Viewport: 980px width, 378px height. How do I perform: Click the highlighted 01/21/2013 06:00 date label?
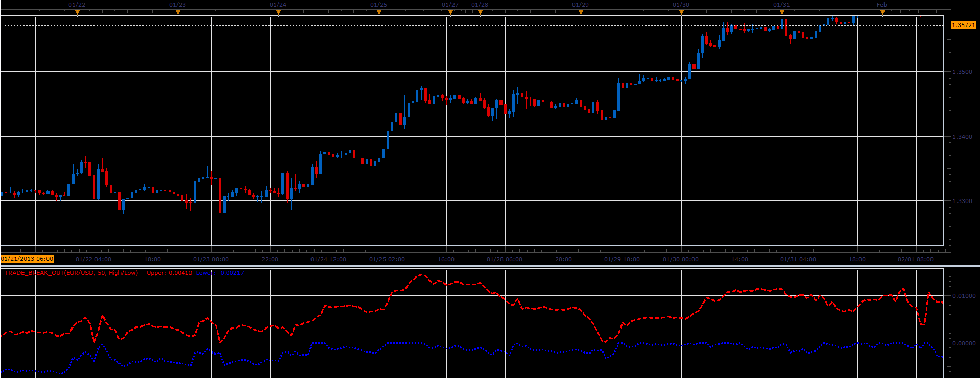click(27, 259)
